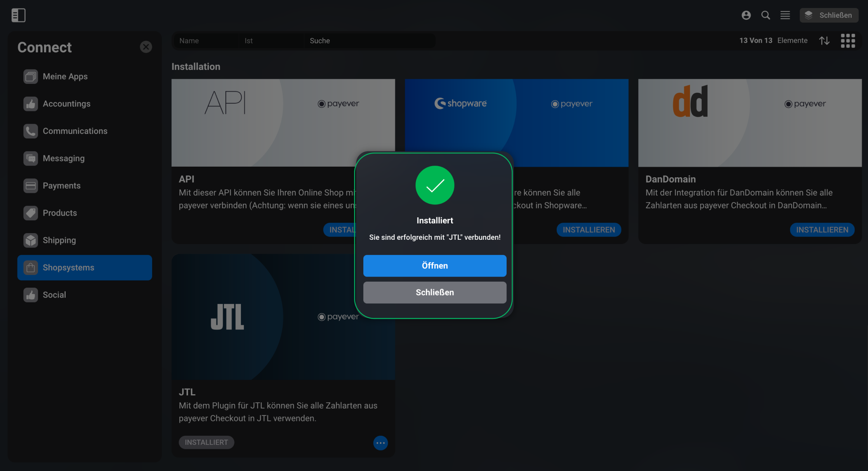This screenshot has width=868, height=471.
Task: Click the '13 Von 13 Elemente' count
Action: tap(773, 40)
